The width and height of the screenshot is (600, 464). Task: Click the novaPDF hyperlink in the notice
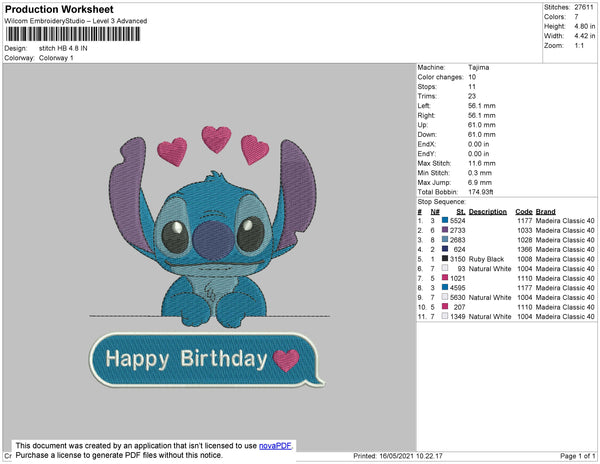(x=277, y=444)
